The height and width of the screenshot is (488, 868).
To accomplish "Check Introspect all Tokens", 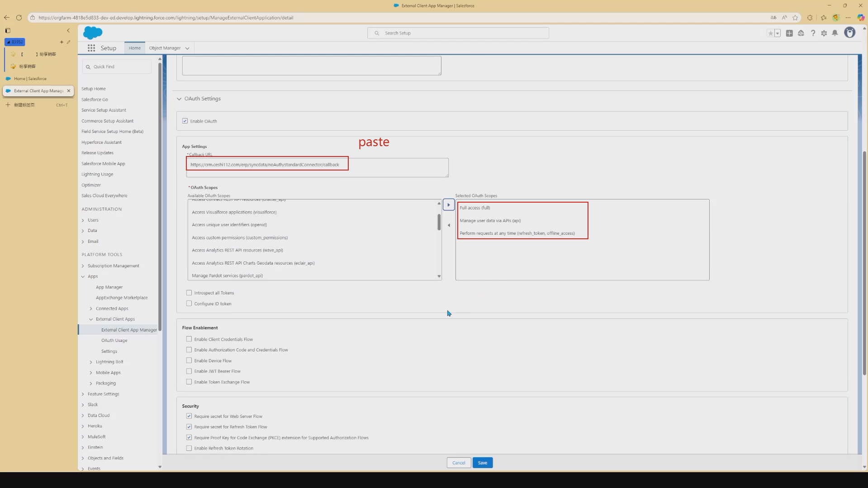I will point(189,293).
